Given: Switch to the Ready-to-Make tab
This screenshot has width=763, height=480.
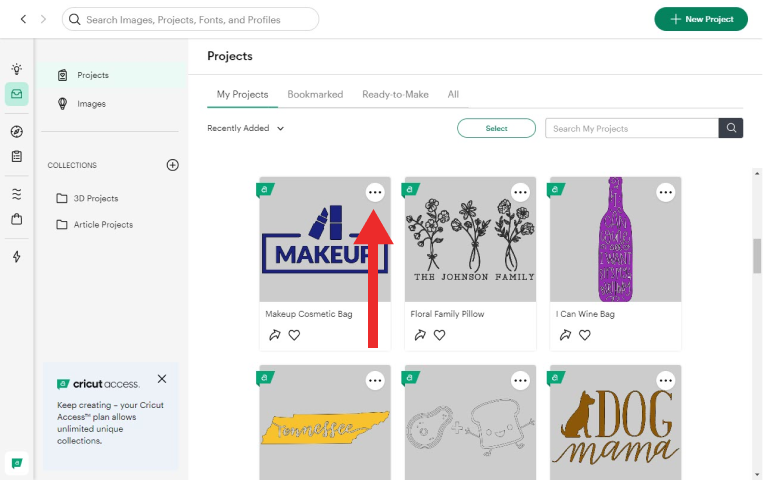Looking at the screenshot, I should pos(395,94).
